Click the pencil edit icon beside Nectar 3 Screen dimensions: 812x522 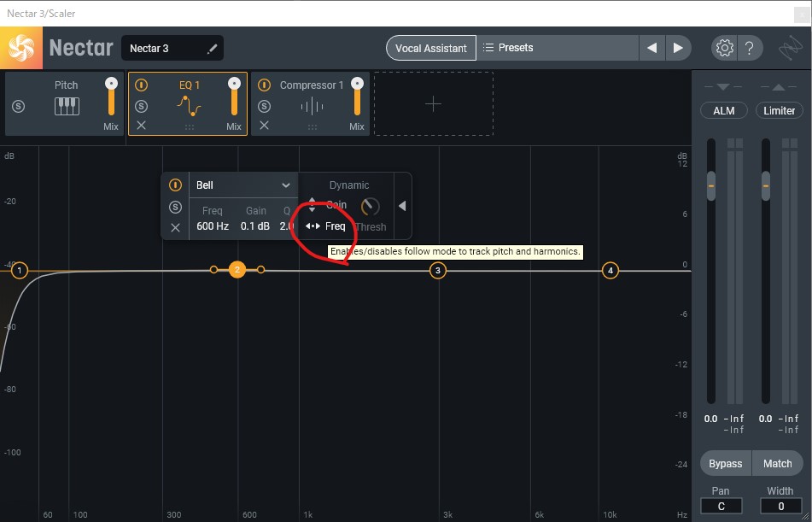tap(212, 49)
